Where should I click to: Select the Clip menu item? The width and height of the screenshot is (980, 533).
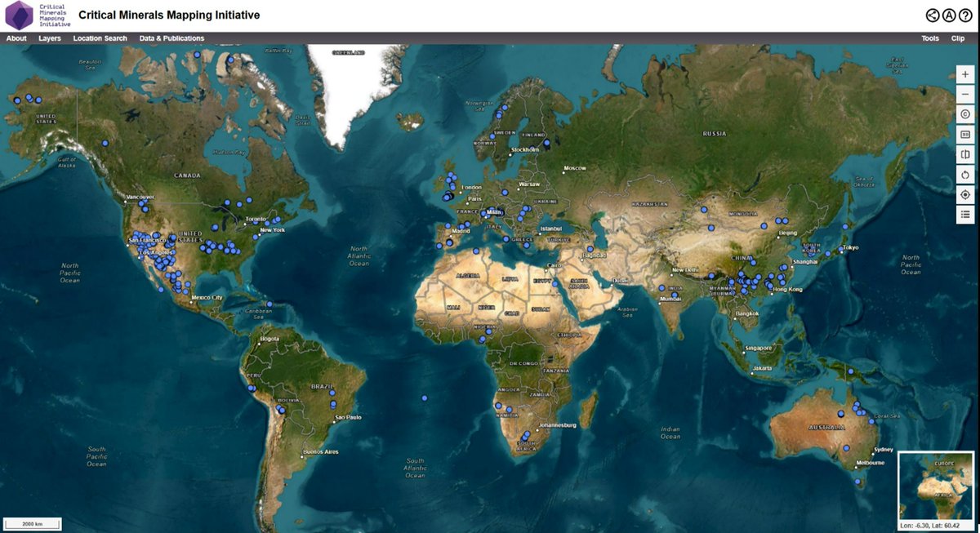click(x=958, y=38)
